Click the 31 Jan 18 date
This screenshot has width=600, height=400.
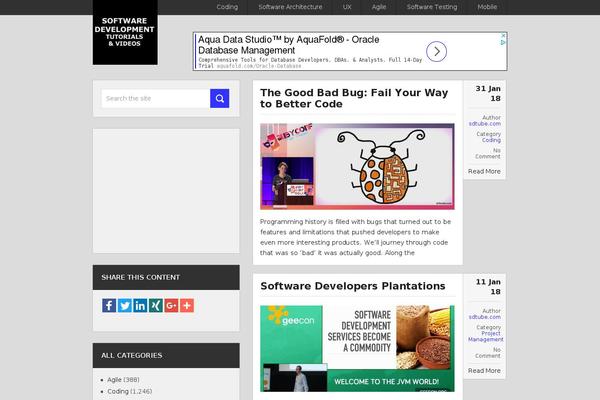(488, 93)
